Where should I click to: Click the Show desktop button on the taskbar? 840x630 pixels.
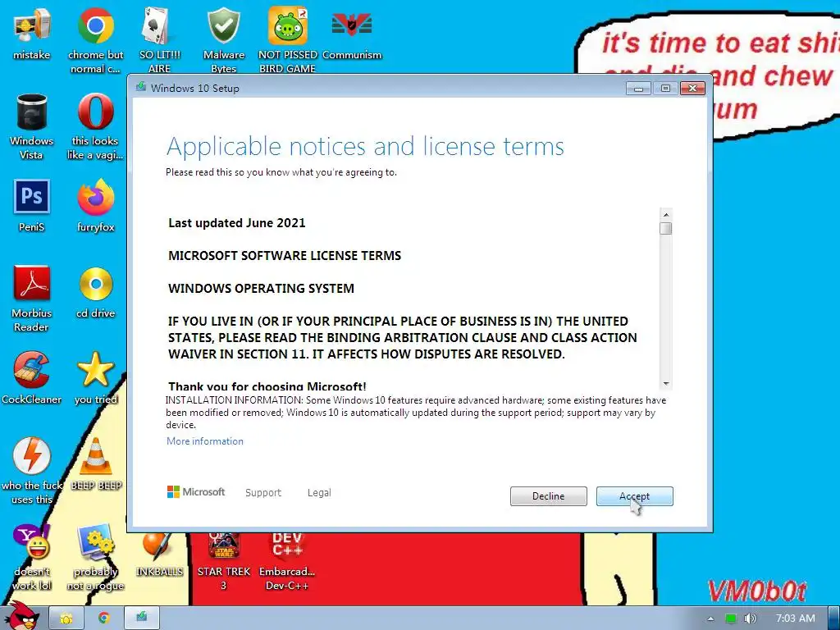point(834,619)
